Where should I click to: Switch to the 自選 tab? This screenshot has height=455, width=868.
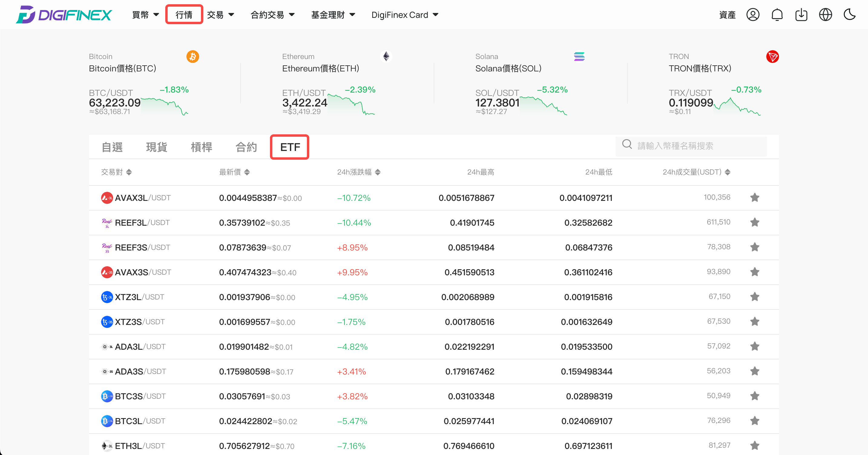click(x=112, y=147)
